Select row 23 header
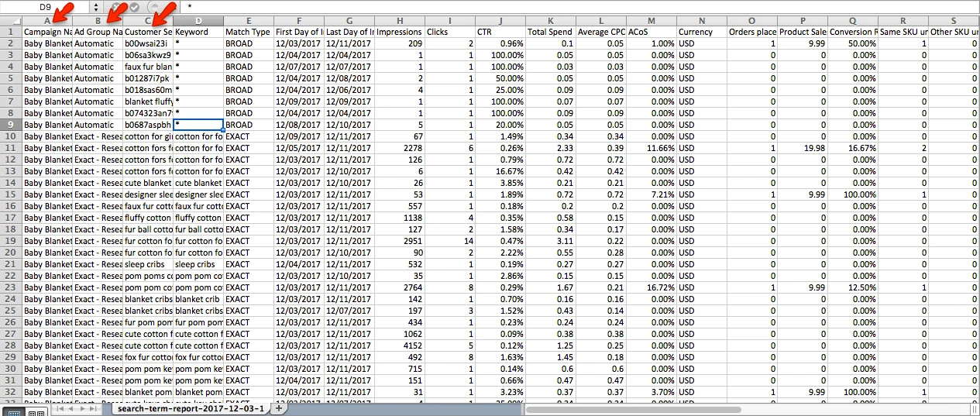The height and width of the screenshot is (416, 980). [x=11, y=287]
